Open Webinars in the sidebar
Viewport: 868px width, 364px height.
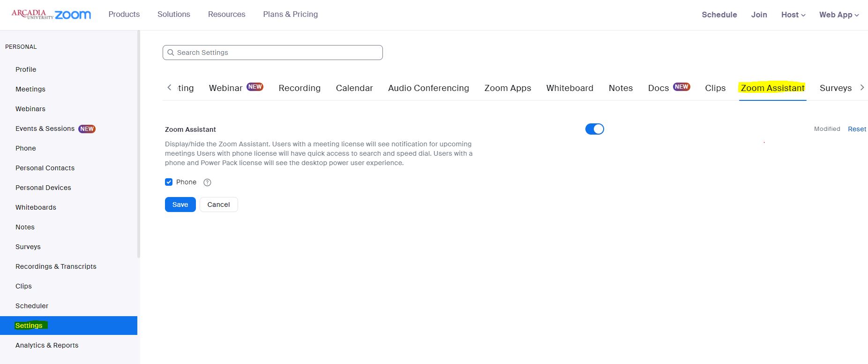coord(30,109)
